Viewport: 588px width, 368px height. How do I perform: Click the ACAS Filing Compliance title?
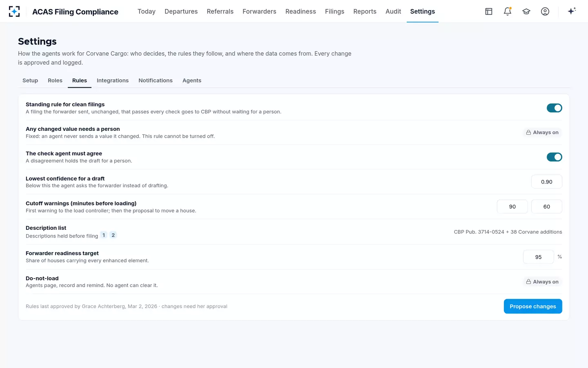(75, 12)
